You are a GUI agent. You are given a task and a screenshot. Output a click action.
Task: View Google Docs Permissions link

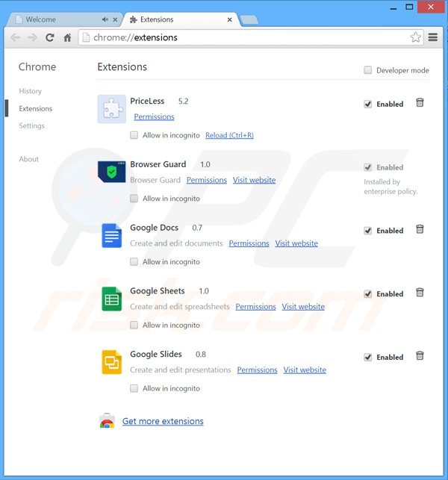[249, 243]
